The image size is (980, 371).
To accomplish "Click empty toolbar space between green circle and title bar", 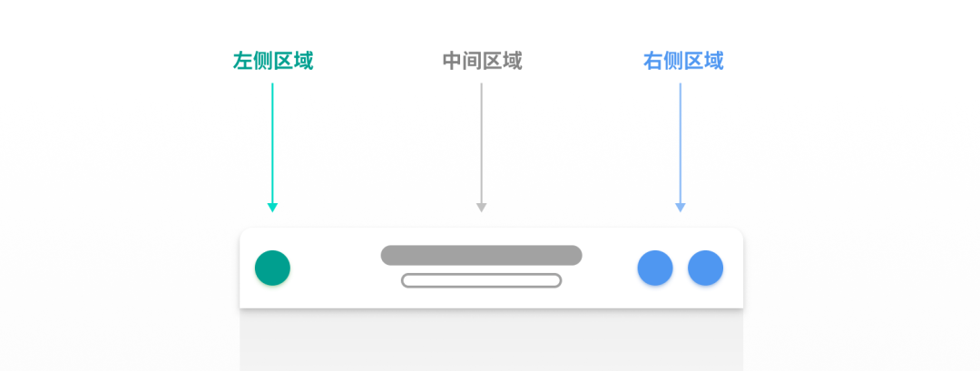I will point(336,268).
